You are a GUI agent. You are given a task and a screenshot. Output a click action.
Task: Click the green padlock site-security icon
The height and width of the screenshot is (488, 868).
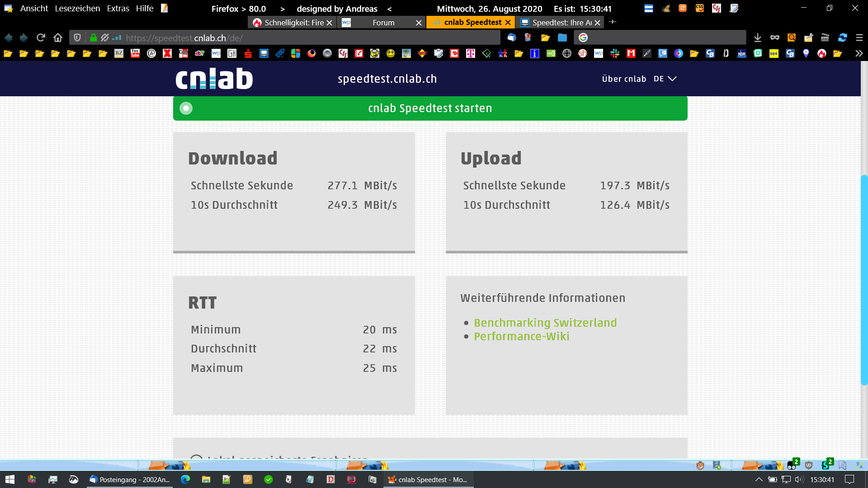pos(94,38)
